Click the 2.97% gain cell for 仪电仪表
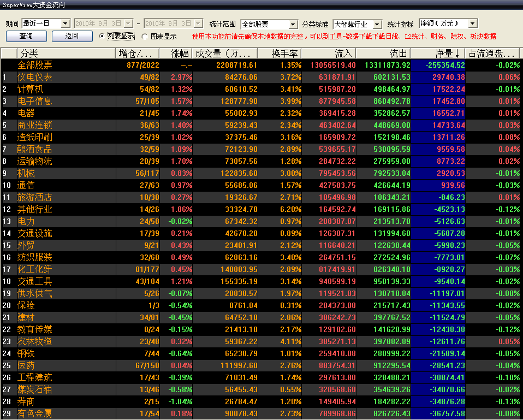Screen dimensions: 523x420 (x=182, y=78)
